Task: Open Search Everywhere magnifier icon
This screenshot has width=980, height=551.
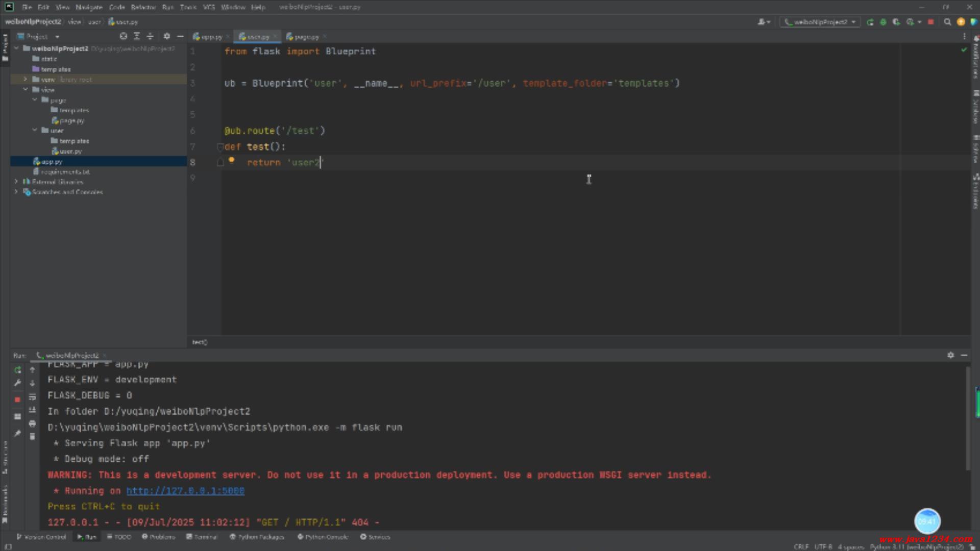Action: tap(947, 22)
